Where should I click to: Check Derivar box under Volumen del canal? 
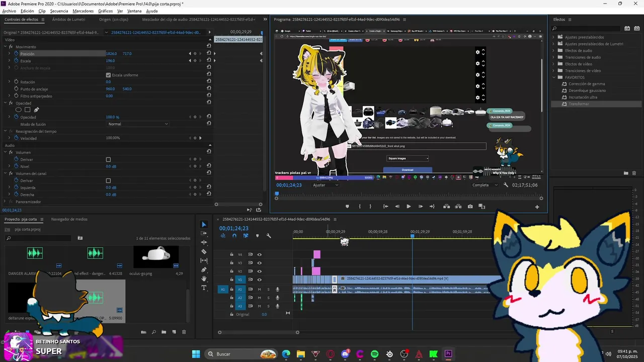108,180
